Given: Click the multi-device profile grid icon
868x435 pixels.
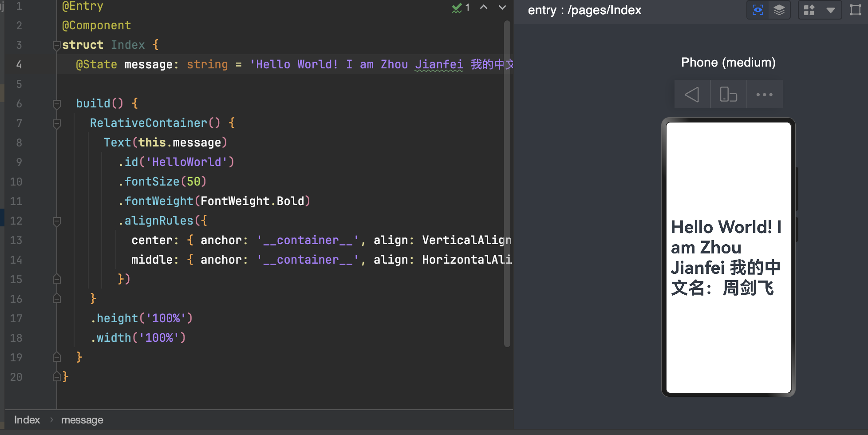Looking at the screenshot, I should coord(809,10).
